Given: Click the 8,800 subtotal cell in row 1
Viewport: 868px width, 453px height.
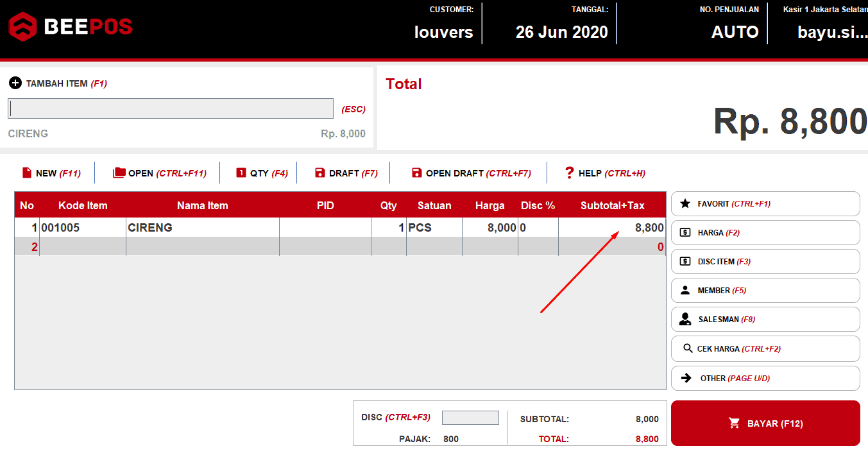Looking at the screenshot, I should pos(612,227).
